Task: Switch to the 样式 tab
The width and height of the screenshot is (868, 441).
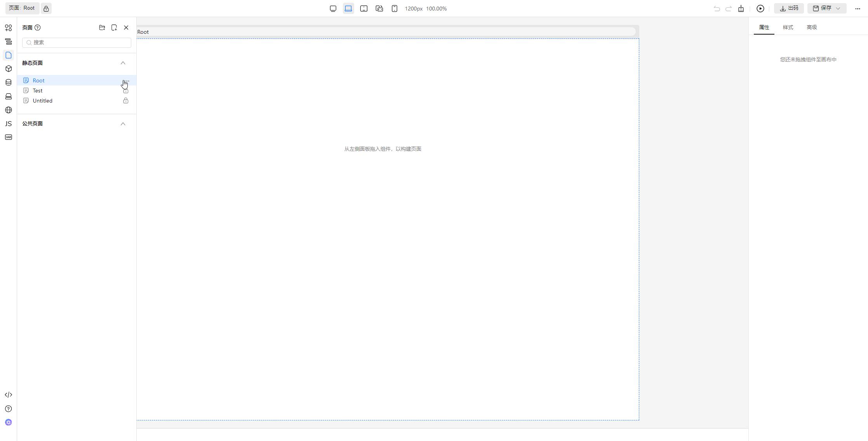Action: click(788, 27)
